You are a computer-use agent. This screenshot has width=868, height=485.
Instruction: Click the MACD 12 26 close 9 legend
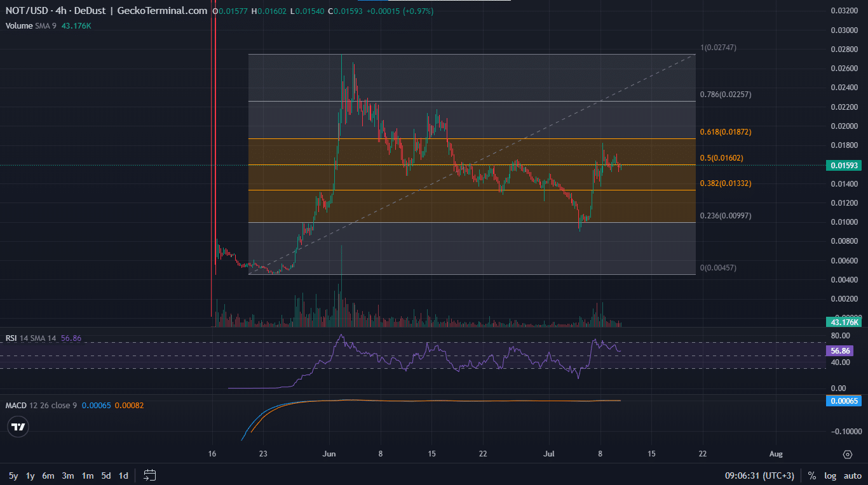(41, 405)
